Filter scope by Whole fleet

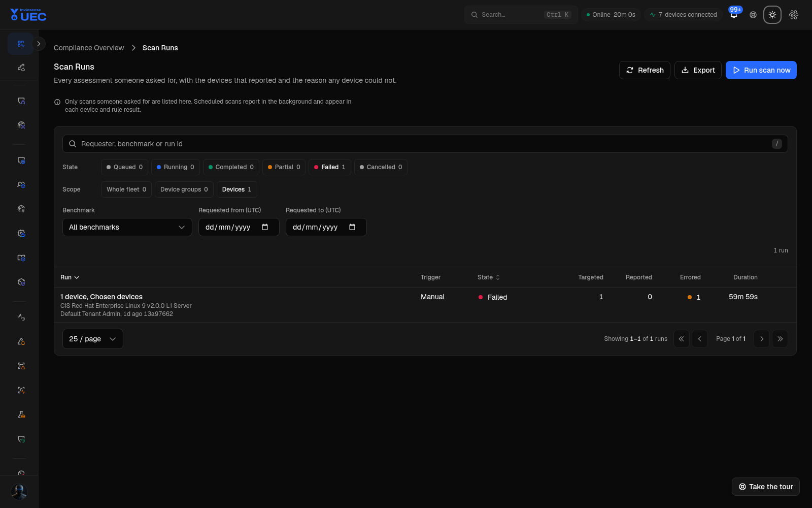click(126, 189)
